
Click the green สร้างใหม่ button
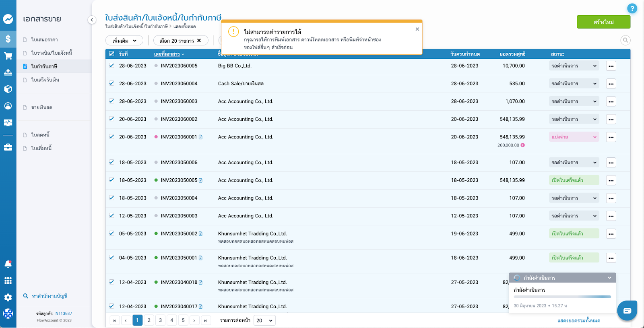click(x=603, y=22)
